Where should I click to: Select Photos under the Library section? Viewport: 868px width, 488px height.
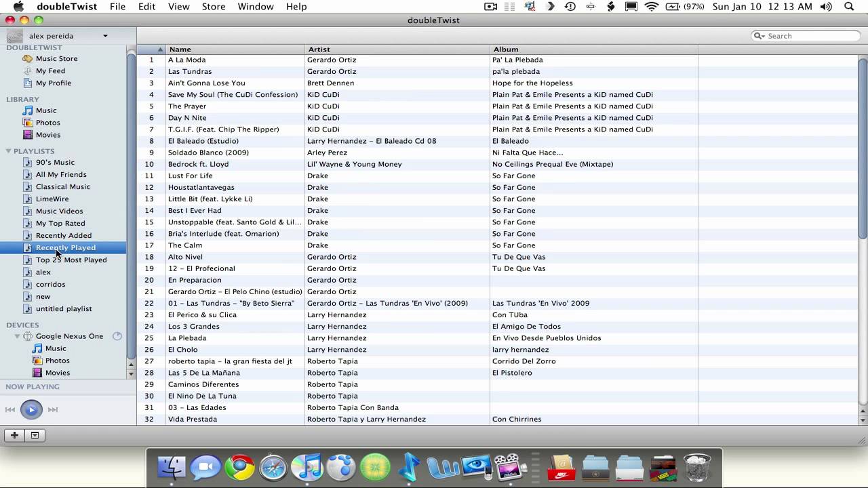pos(47,123)
